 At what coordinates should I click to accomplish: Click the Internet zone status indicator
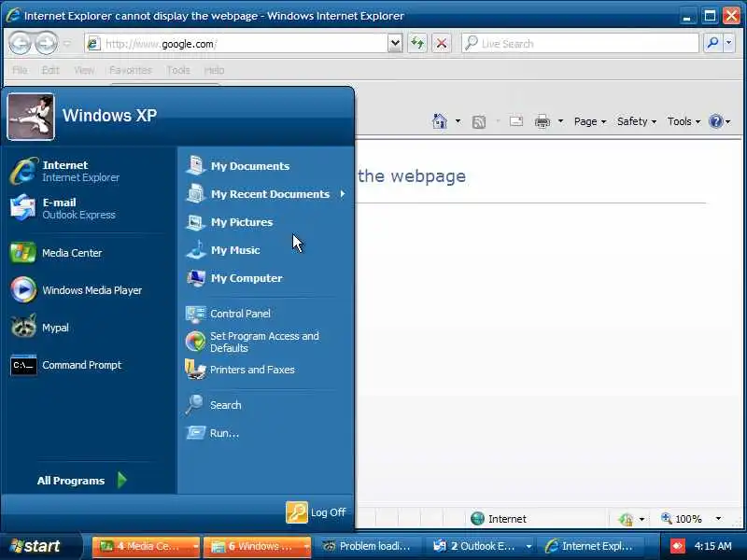[x=499, y=519]
